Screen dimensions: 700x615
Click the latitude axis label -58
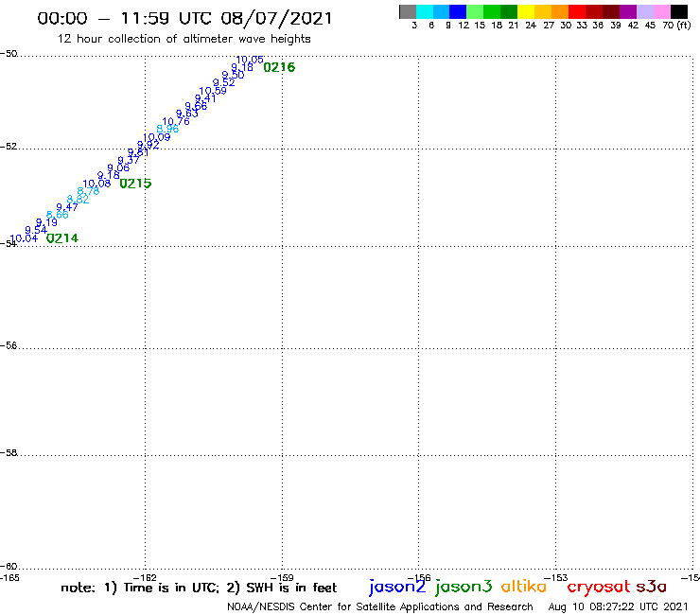(x=9, y=453)
